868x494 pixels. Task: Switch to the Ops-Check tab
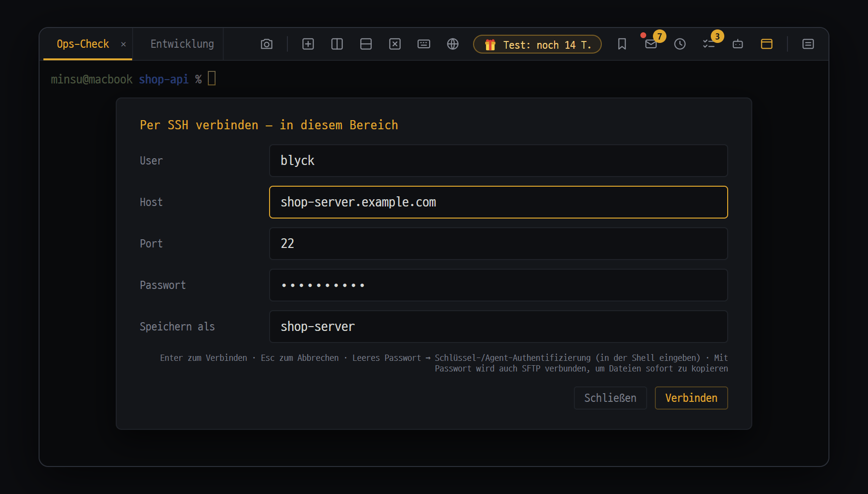pos(83,44)
